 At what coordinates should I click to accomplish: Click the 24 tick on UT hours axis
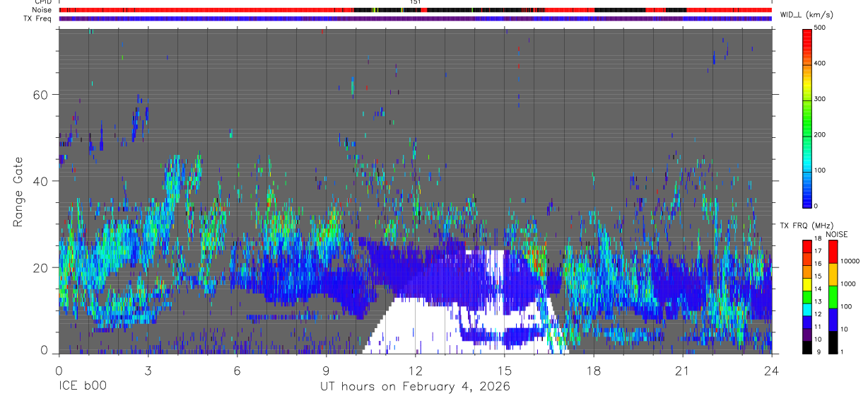pyautogui.click(x=772, y=370)
